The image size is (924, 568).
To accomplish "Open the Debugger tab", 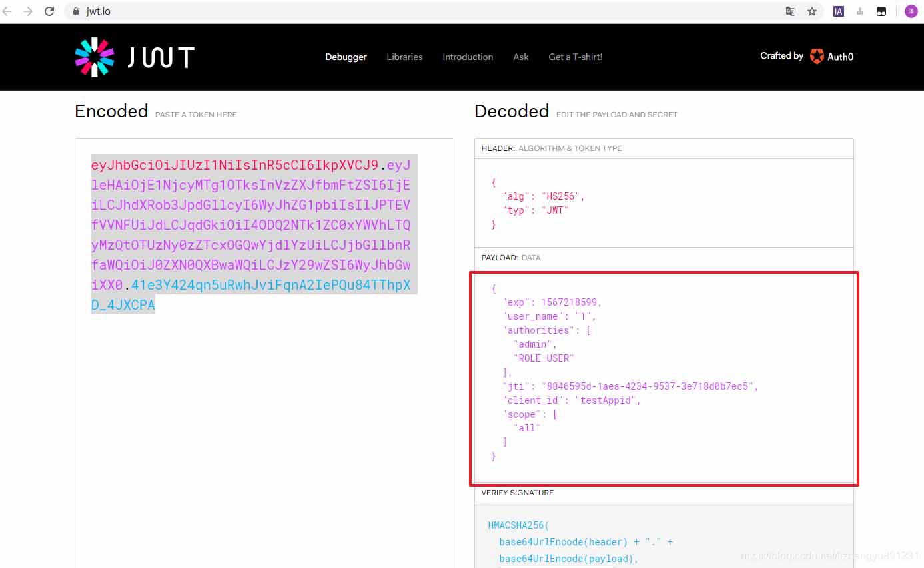I will tap(346, 57).
